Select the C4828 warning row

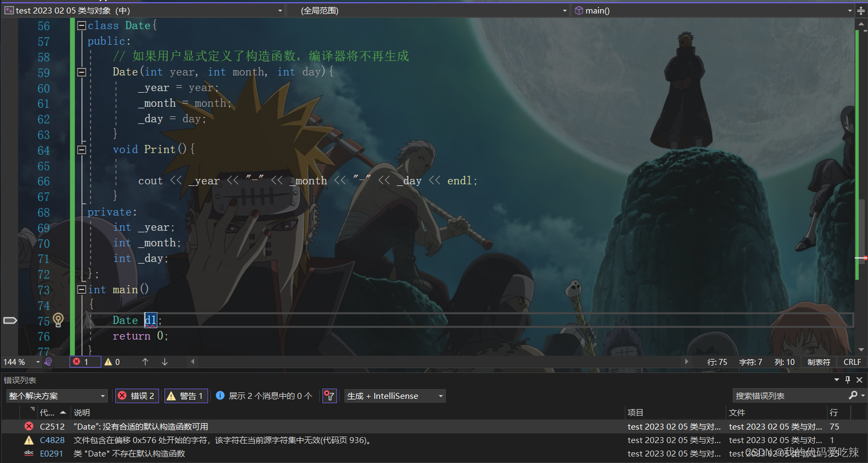click(x=434, y=440)
